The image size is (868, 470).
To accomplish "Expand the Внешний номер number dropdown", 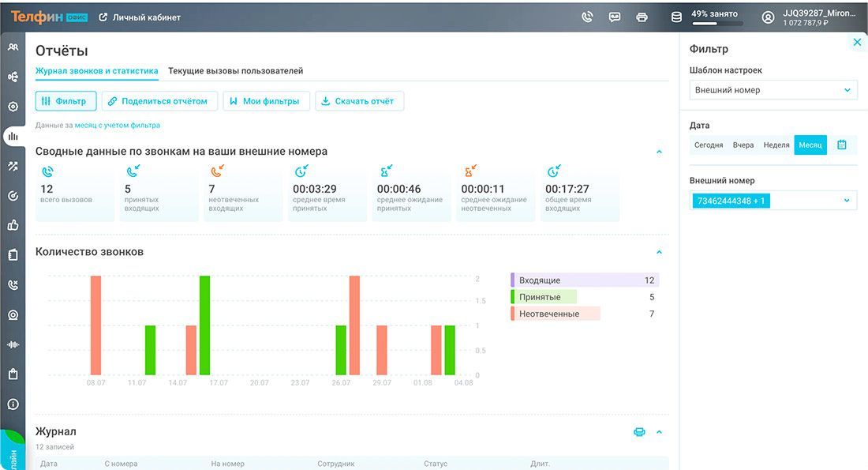I will click(847, 201).
